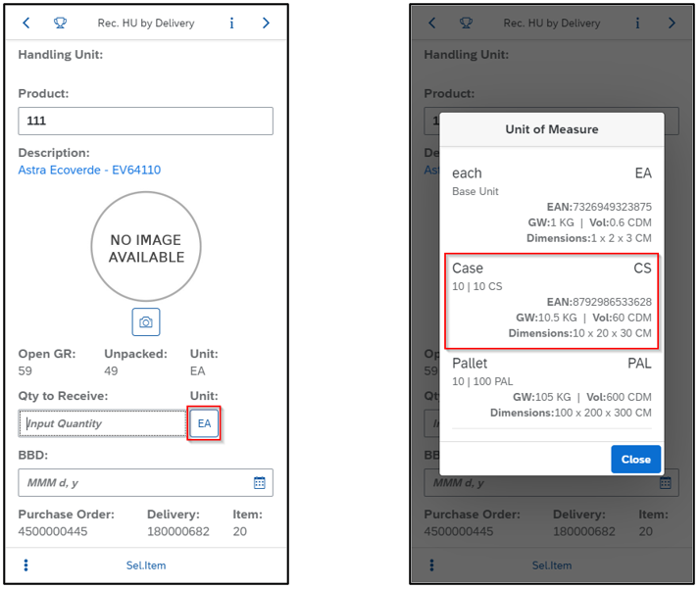The image size is (700, 589).
Task: Click the dimmed info icon behind the dialog
Action: pyautogui.click(x=638, y=23)
